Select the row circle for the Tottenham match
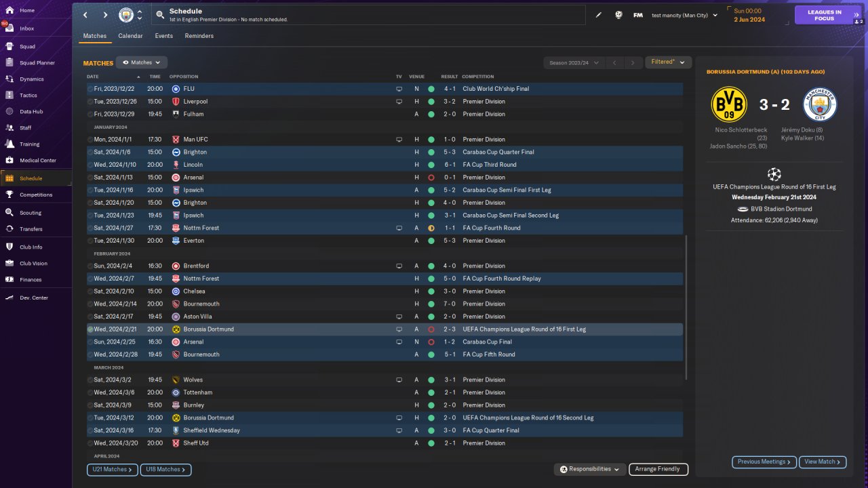This screenshot has height=488, width=868. (x=90, y=392)
